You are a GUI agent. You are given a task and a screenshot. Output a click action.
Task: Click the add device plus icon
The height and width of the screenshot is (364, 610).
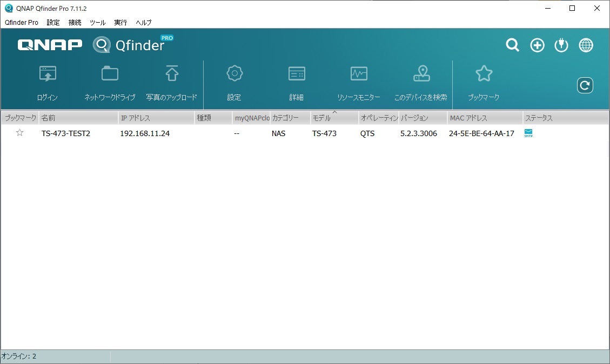click(x=537, y=45)
